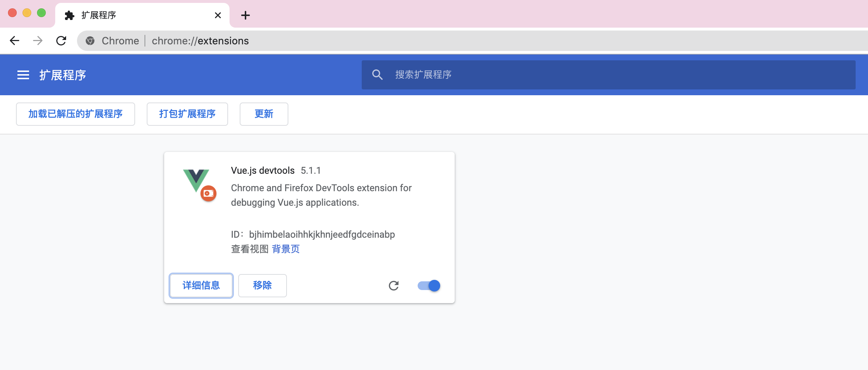
Task: Click 移除 to remove the extension
Action: [262, 286]
